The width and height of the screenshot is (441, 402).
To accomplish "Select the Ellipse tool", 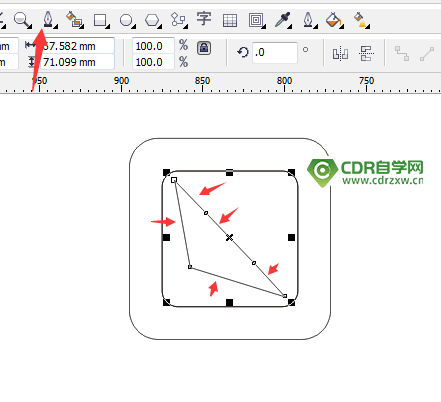I will tap(126, 20).
